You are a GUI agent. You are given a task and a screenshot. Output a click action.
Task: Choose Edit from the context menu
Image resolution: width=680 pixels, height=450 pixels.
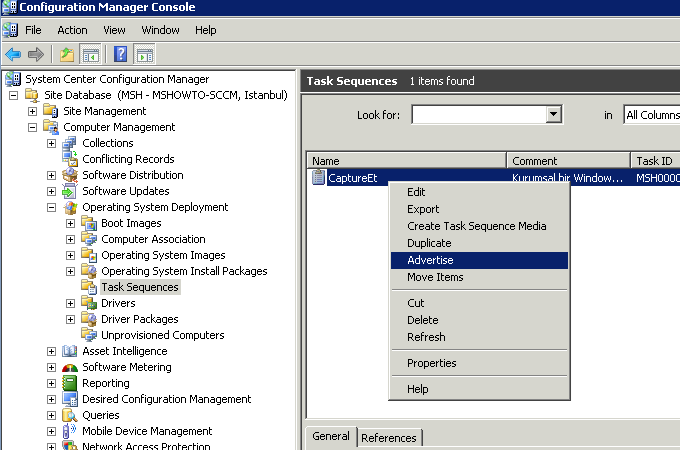tap(479, 192)
